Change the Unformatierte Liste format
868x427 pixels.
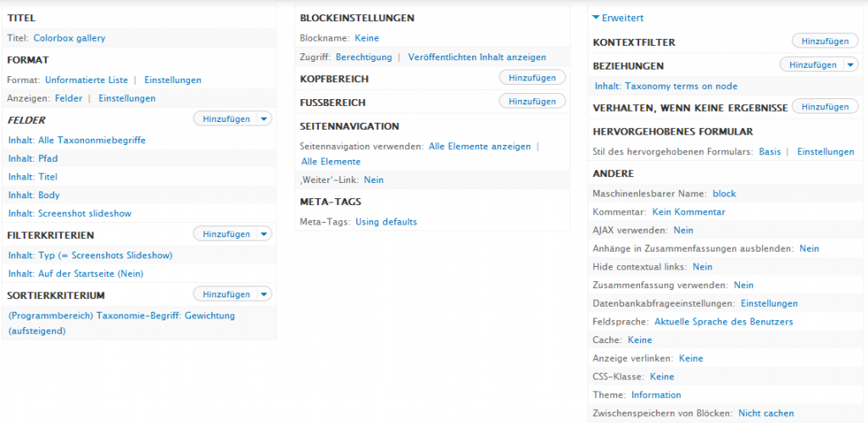(86, 80)
